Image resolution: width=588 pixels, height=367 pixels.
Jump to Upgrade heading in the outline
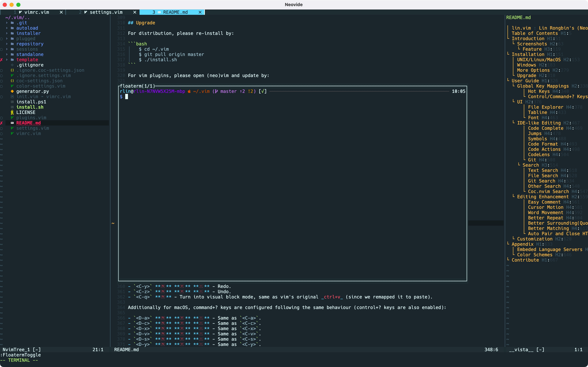pos(527,76)
